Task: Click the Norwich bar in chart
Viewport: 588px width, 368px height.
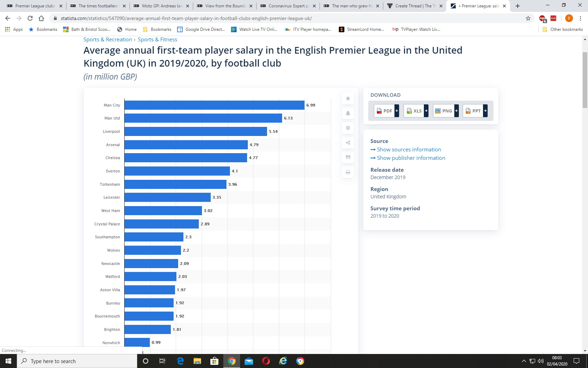Action: pyautogui.click(x=137, y=342)
